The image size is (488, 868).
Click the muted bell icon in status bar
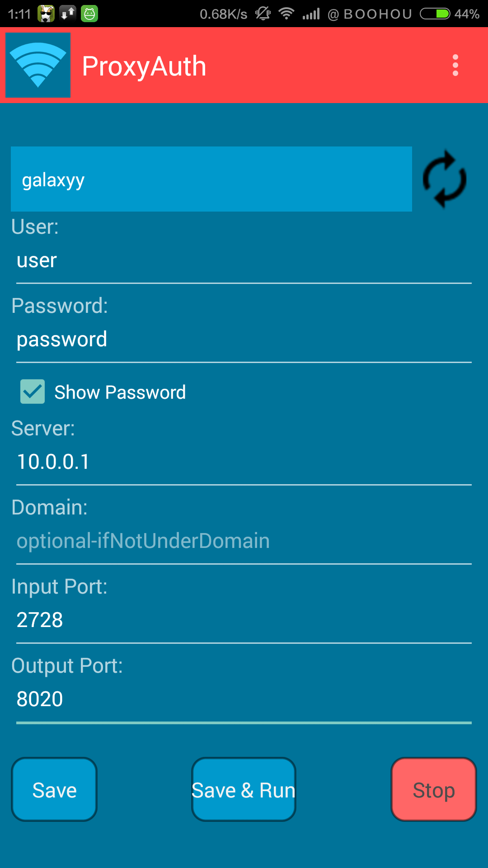click(262, 13)
